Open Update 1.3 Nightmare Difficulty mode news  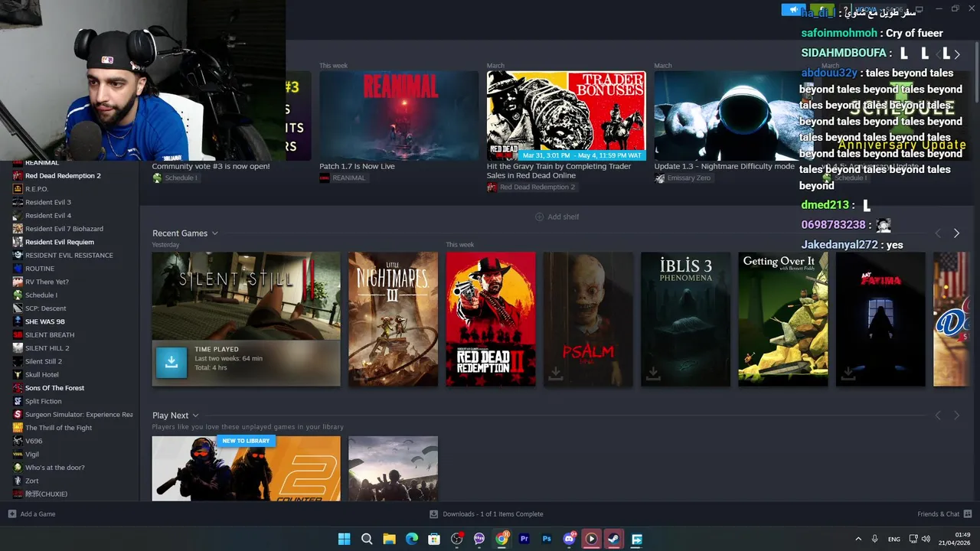pyautogui.click(x=724, y=166)
